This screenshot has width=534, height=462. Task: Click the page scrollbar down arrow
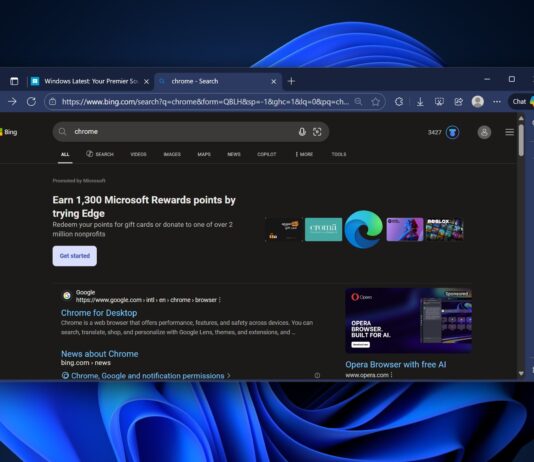pos(521,373)
